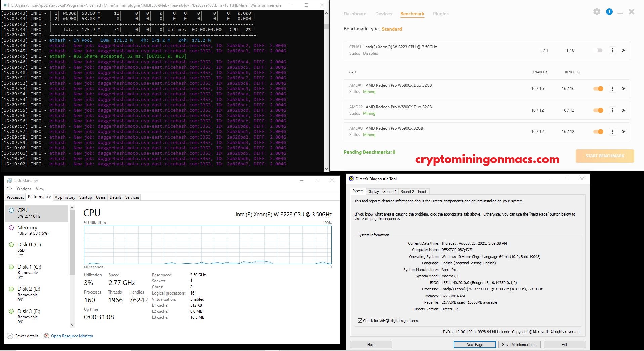Disable AMD#2 Radeon Pro W6800X Duo switch

(x=598, y=110)
